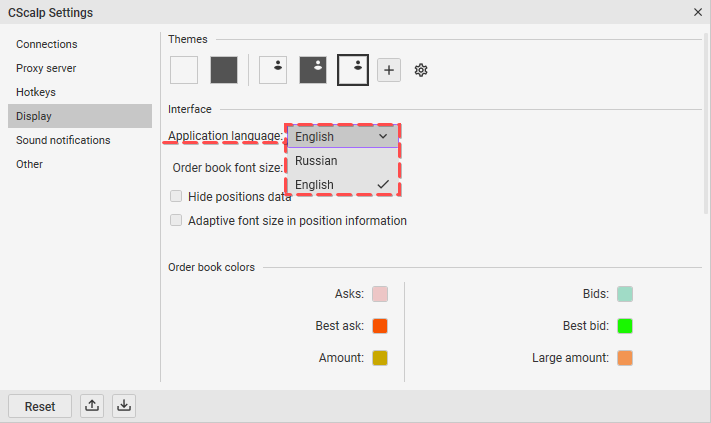Click the Order book colors heading

[x=211, y=267]
